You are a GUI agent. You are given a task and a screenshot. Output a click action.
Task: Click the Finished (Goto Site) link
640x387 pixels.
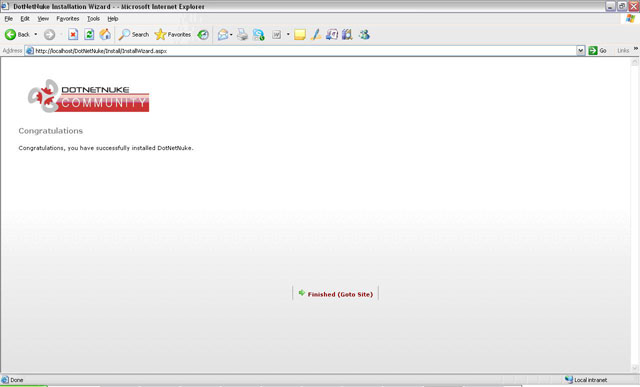pos(340,294)
